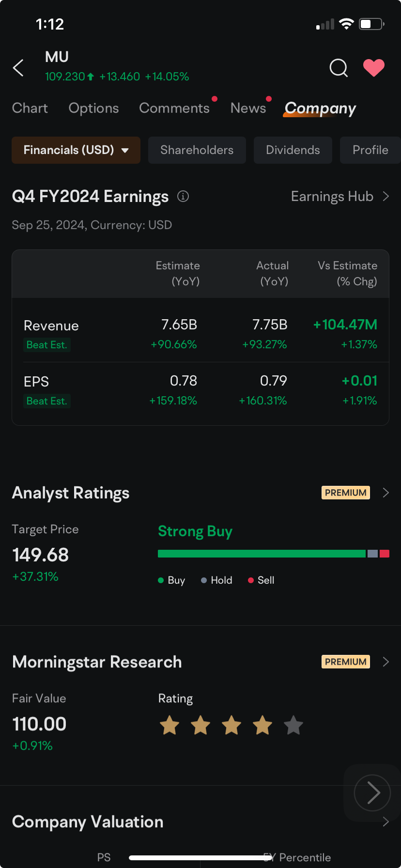Open the News tab

[x=248, y=108]
